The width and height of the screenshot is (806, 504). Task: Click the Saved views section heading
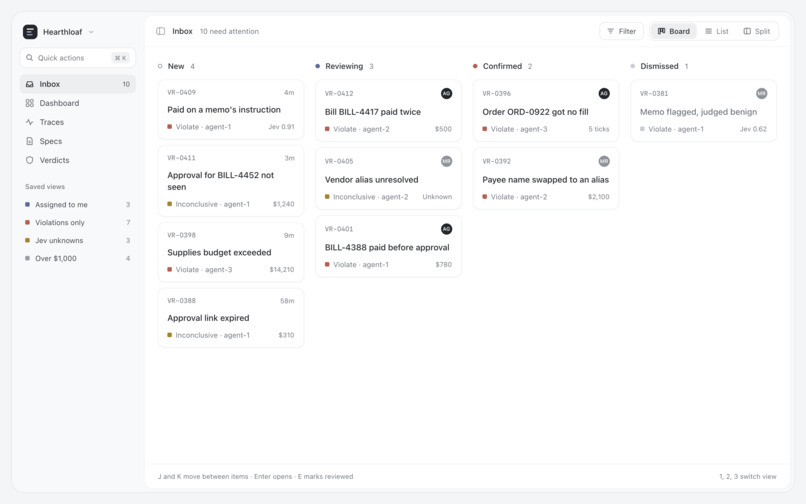[45, 187]
